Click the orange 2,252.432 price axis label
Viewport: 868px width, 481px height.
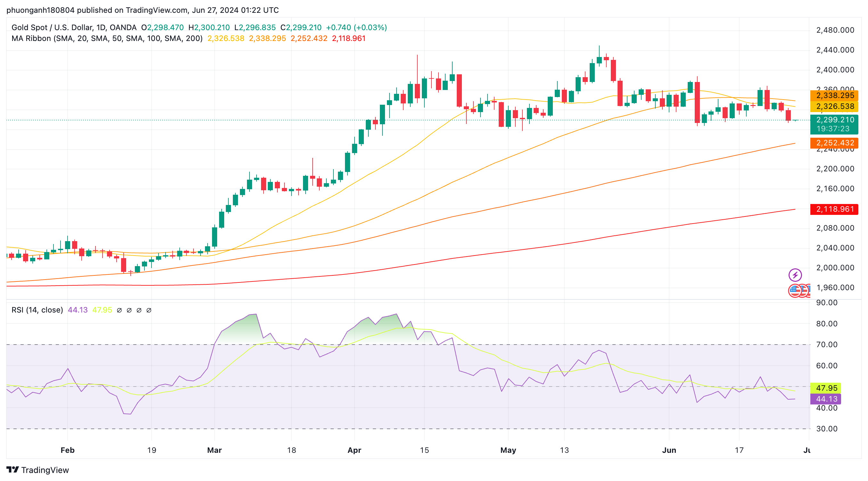click(x=834, y=143)
